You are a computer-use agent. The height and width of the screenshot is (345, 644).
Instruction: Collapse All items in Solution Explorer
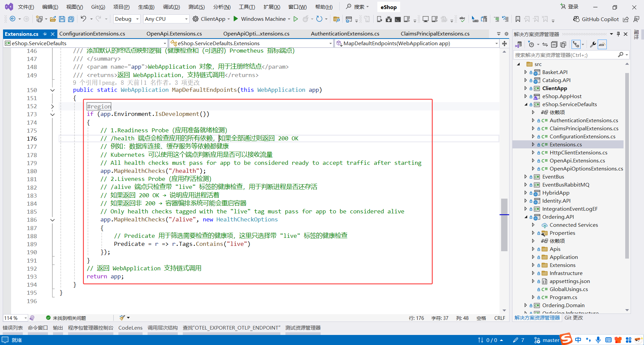coord(554,44)
